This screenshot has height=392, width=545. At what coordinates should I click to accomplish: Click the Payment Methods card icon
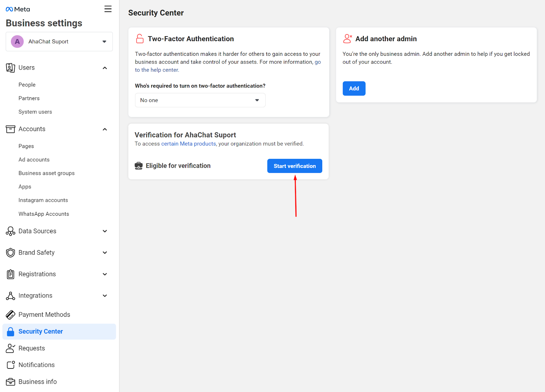(x=11, y=315)
